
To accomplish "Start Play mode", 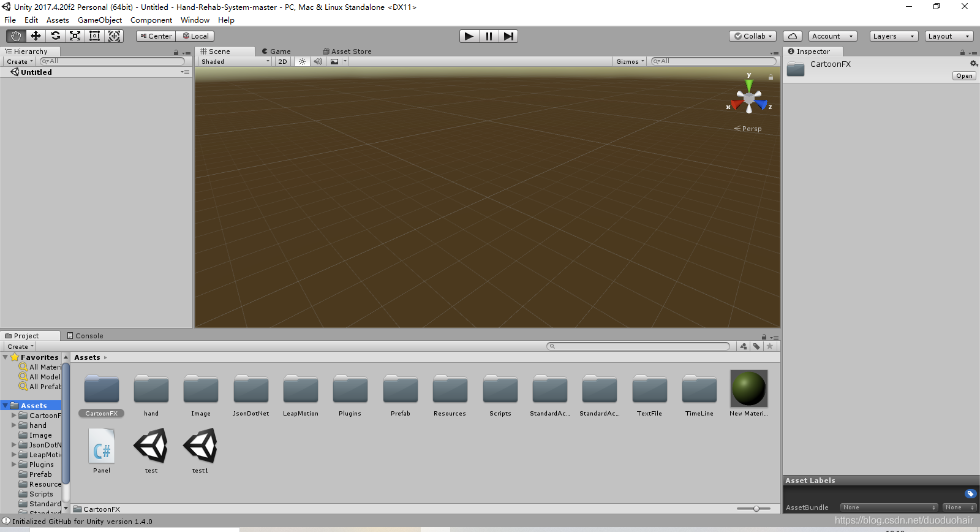I will (469, 36).
